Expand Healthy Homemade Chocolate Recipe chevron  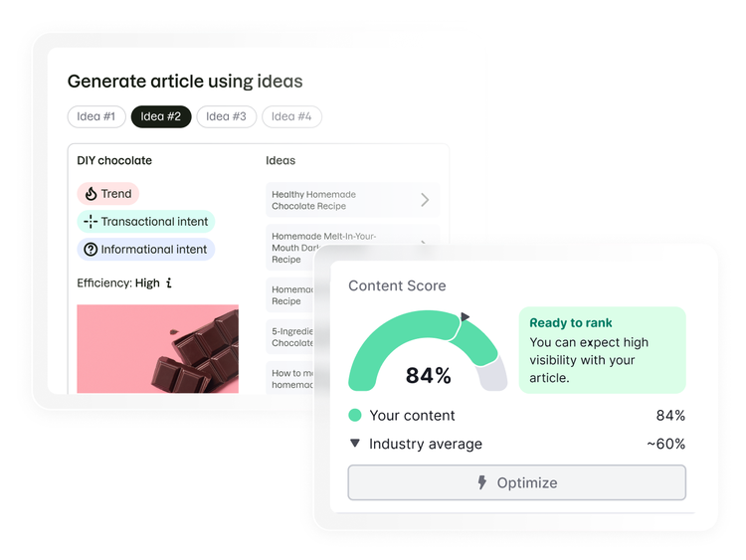(x=425, y=200)
